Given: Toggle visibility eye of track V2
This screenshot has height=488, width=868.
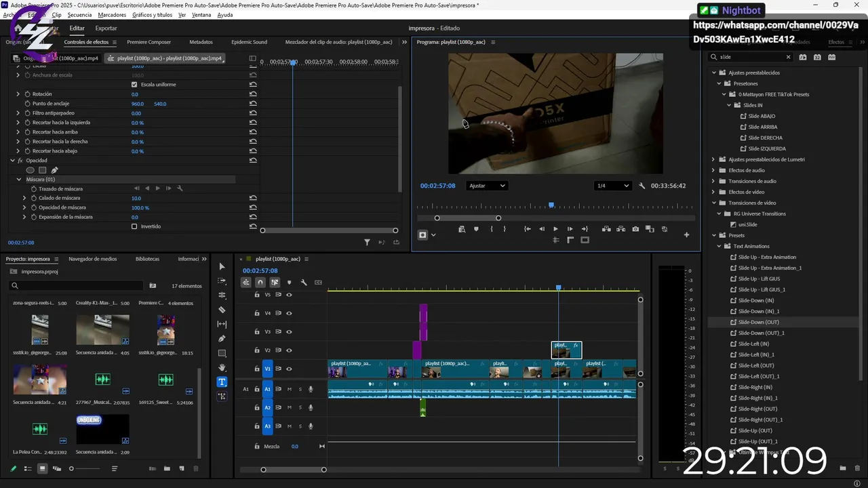Looking at the screenshot, I should point(289,350).
